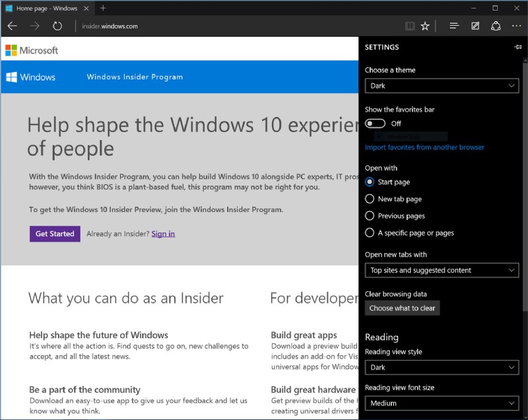Add the page to favorites via the star icon
The image size is (528, 420).
[425, 26]
